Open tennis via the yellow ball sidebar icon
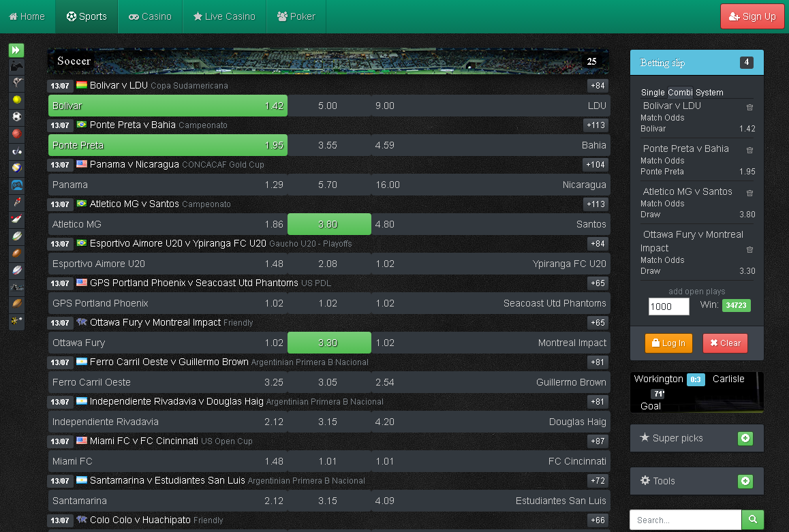This screenshot has height=532, width=789. pos(16,100)
